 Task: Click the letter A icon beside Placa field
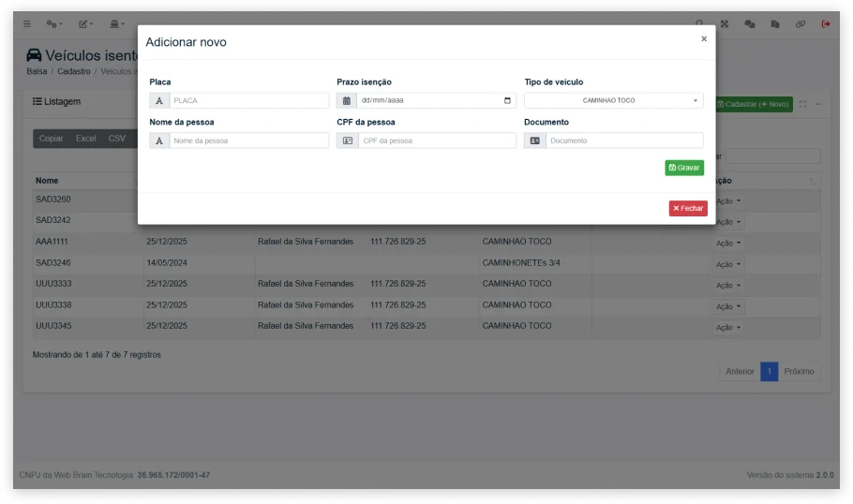[x=159, y=100]
